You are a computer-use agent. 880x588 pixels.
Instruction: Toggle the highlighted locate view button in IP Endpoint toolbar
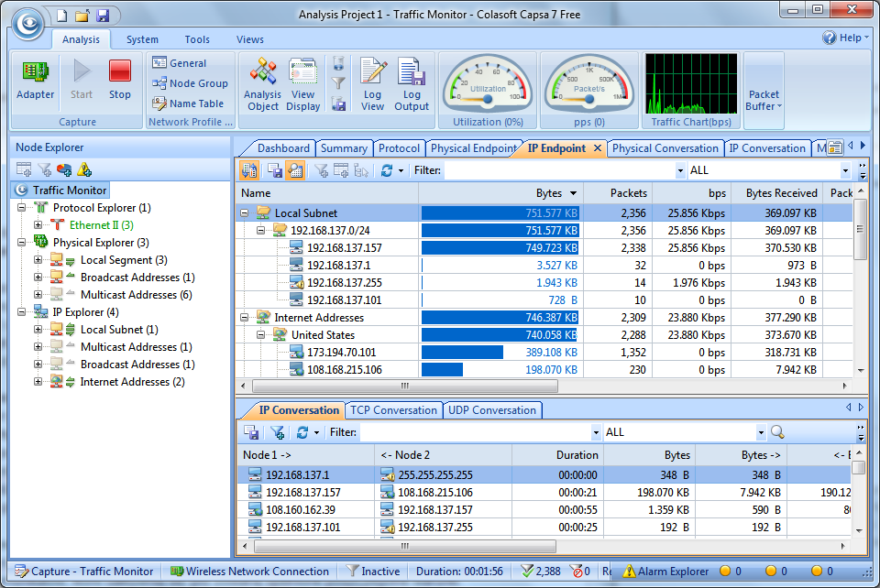[x=294, y=170]
